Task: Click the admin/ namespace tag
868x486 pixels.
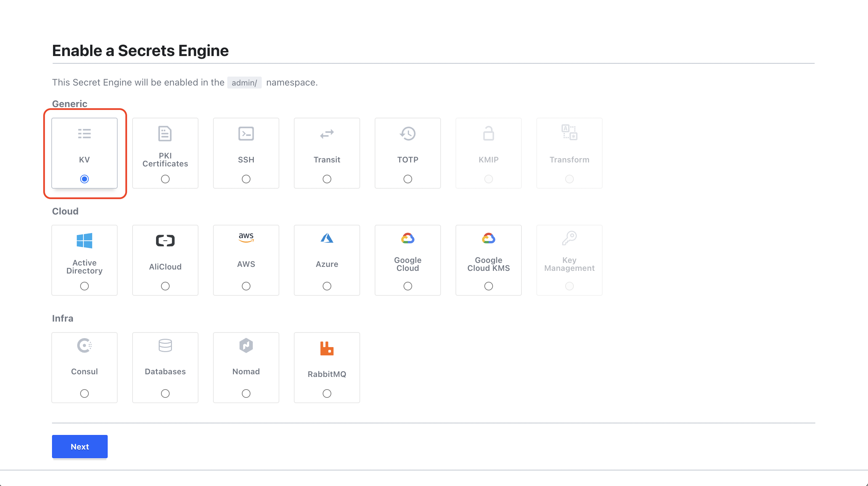Action: (244, 83)
